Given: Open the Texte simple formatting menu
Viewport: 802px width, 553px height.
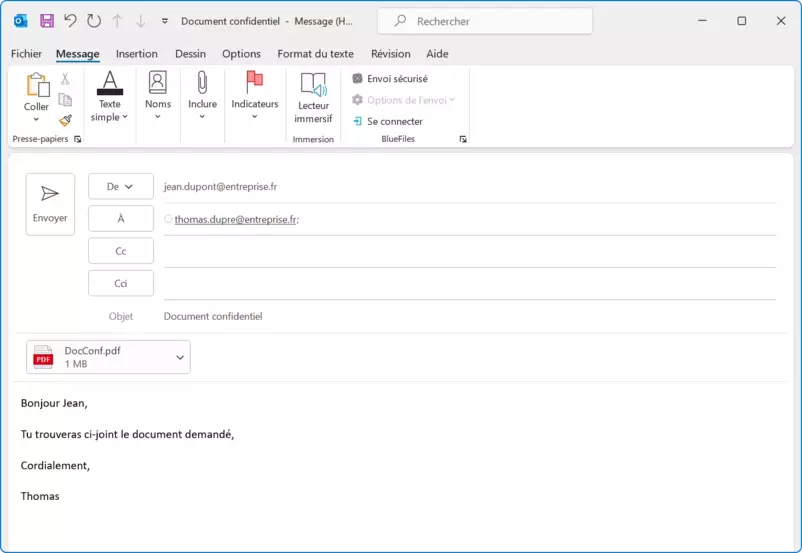Looking at the screenshot, I should pos(109,97).
